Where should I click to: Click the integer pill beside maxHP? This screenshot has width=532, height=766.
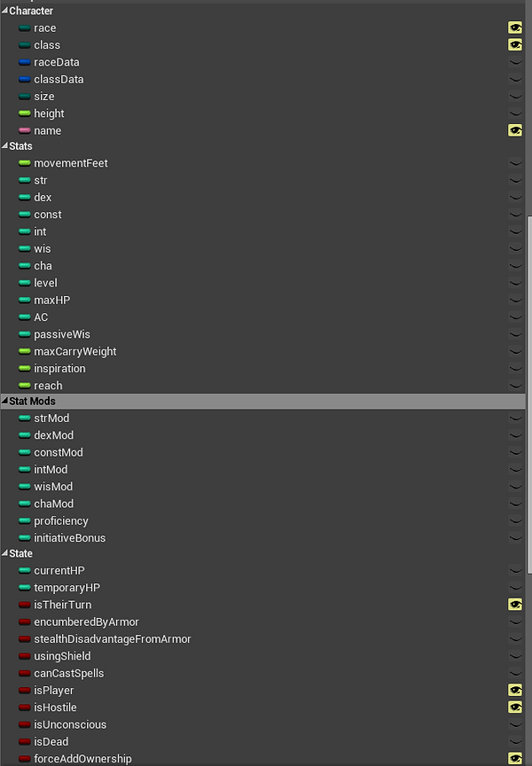tap(25, 300)
